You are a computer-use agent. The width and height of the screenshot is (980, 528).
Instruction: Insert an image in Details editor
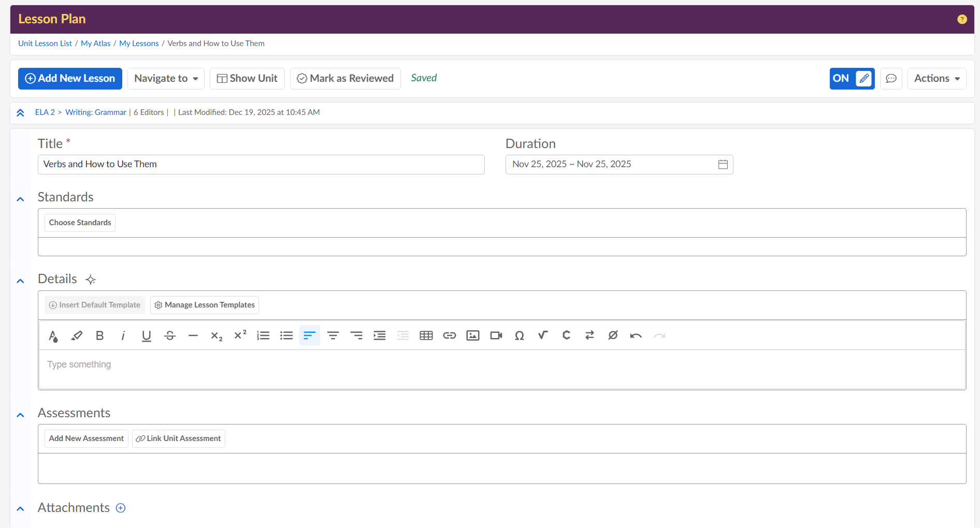[472, 335]
